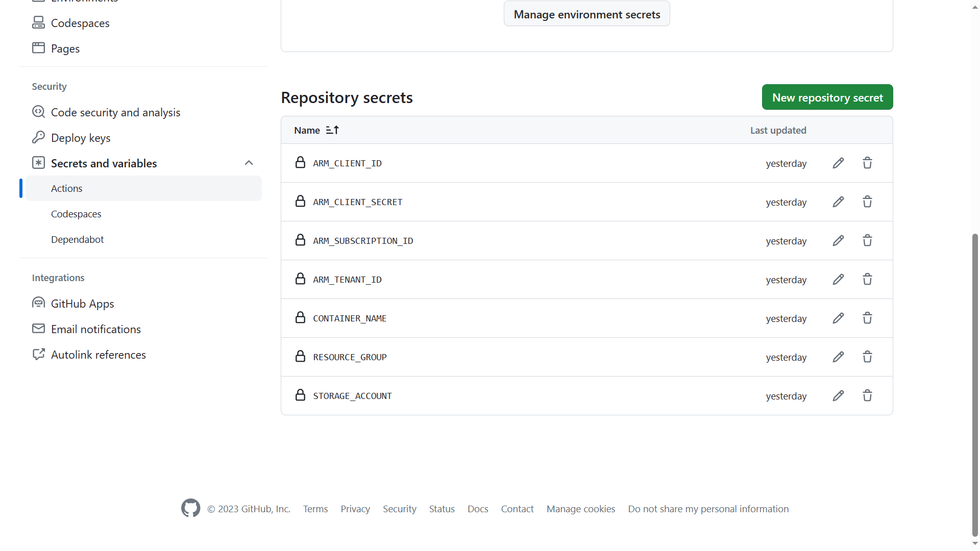Switch to the Dependabot secrets section
The height and width of the screenshot is (551, 980).
pyautogui.click(x=78, y=239)
